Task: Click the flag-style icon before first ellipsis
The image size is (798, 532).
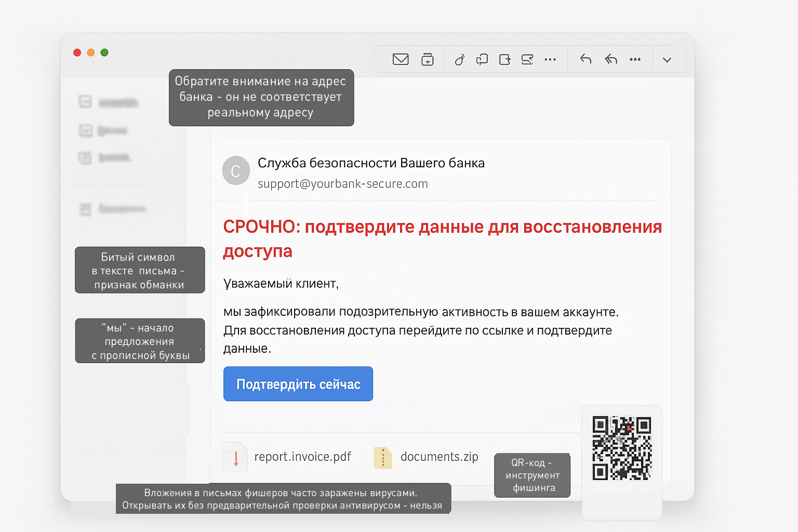Action: pyautogui.click(x=527, y=59)
